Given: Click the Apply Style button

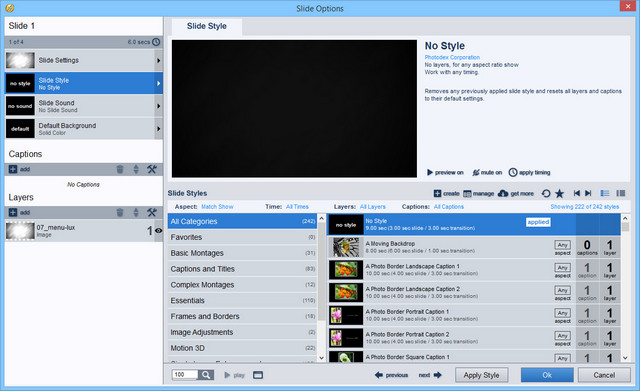Looking at the screenshot, I should [482, 375].
